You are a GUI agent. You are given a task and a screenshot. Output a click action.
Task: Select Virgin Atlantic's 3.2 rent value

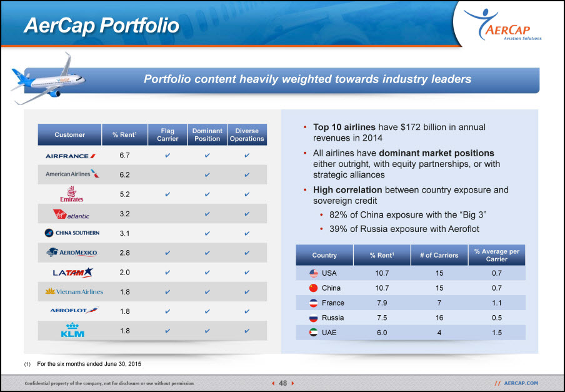pos(124,214)
